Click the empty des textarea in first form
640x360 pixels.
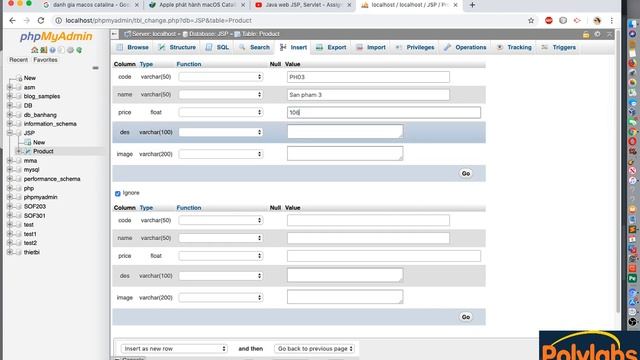345,131
